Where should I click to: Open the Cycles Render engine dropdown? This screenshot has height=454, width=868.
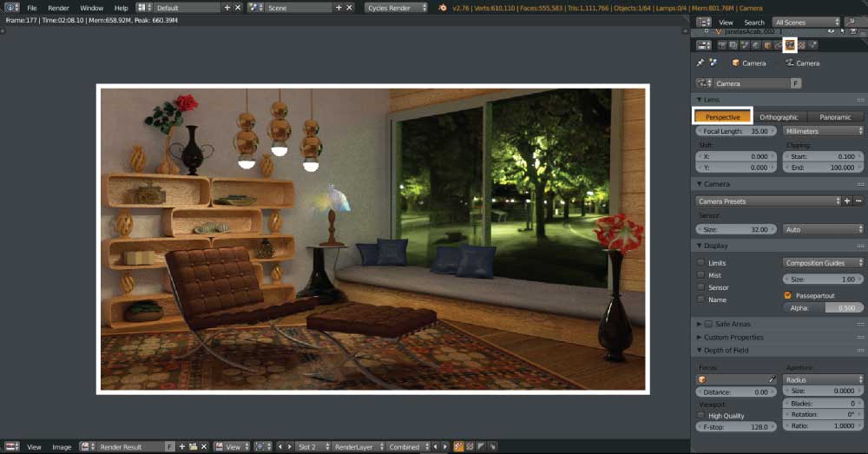[397, 8]
